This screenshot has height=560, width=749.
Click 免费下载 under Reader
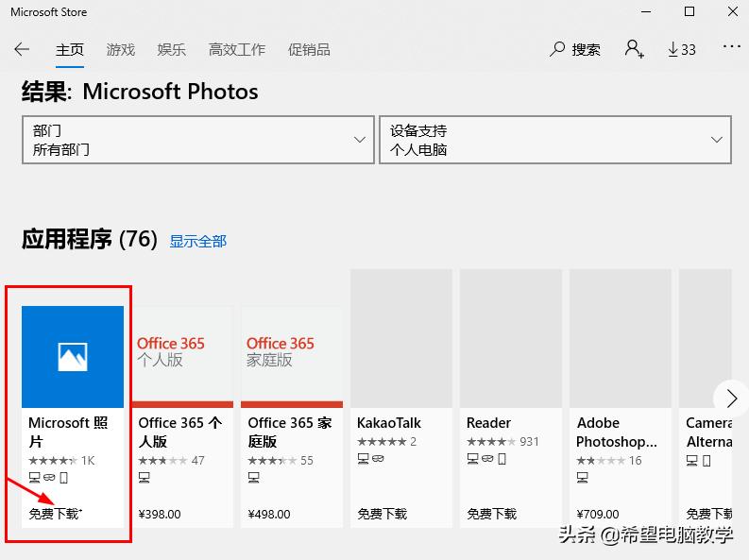(491, 514)
